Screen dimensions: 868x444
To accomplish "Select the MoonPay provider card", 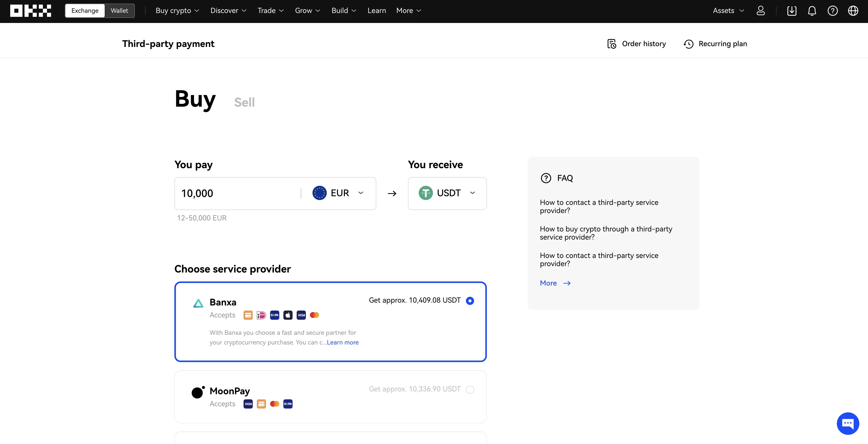I will (330, 397).
